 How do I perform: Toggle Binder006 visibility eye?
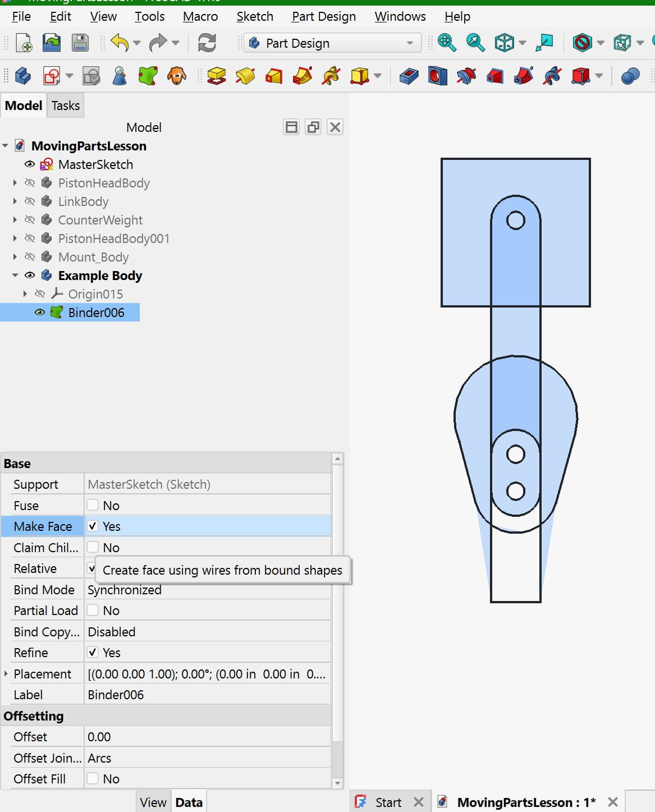click(x=40, y=313)
